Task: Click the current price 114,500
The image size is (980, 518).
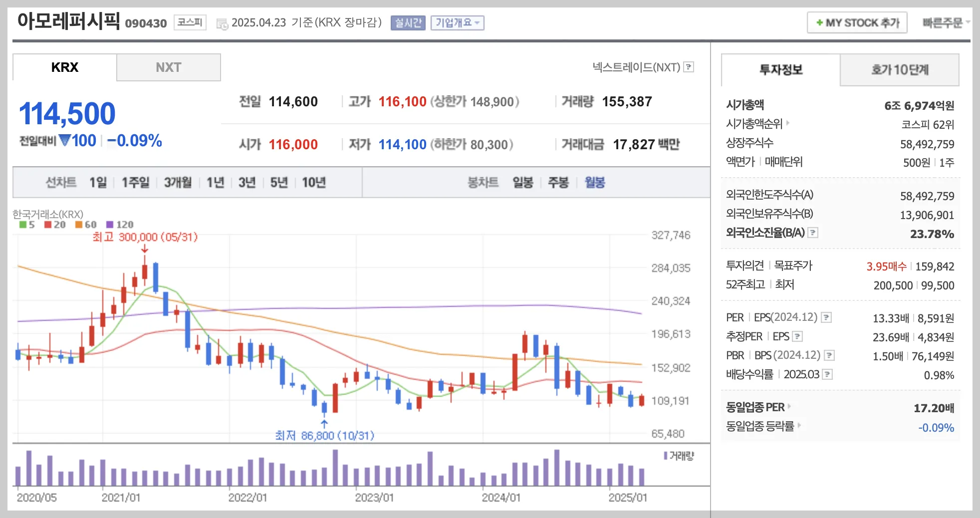Action: [x=67, y=113]
